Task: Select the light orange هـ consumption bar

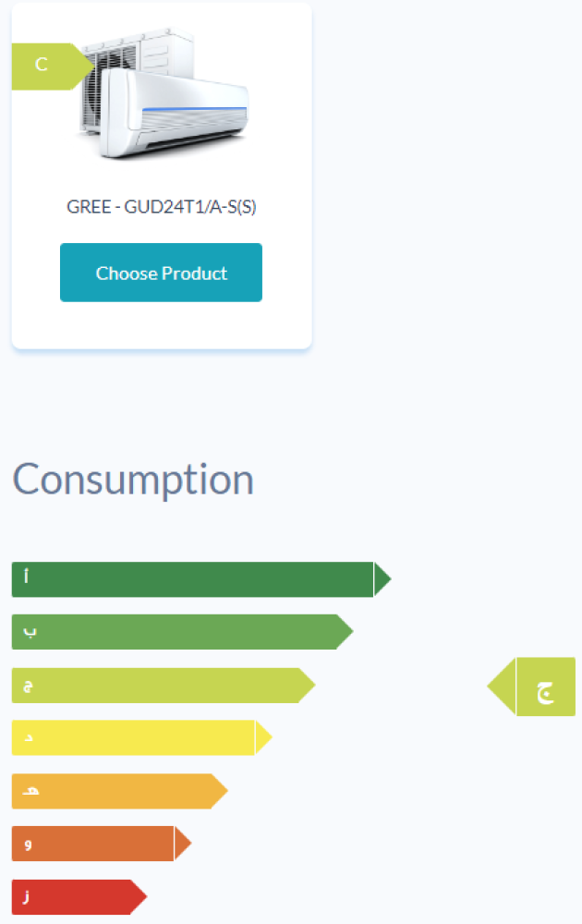Action: pyautogui.click(x=111, y=791)
